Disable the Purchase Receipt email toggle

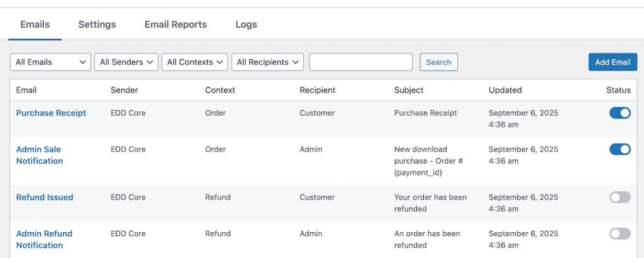pos(619,113)
